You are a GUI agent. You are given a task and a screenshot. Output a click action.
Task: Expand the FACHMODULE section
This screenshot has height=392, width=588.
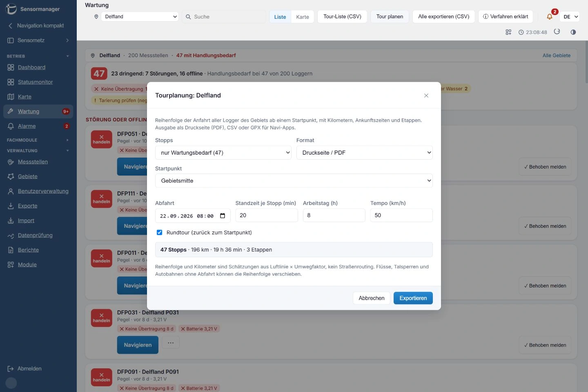[67, 140]
